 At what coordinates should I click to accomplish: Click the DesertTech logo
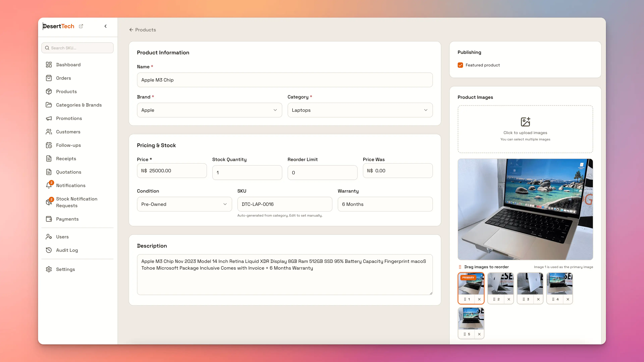pyautogui.click(x=59, y=26)
